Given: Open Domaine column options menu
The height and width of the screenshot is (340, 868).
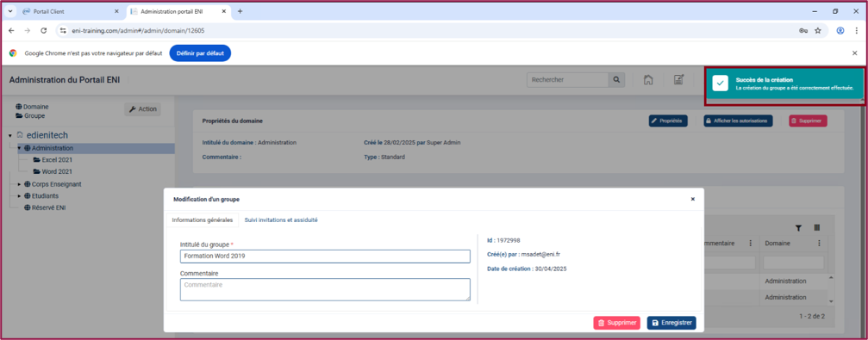Looking at the screenshot, I should [819, 244].
